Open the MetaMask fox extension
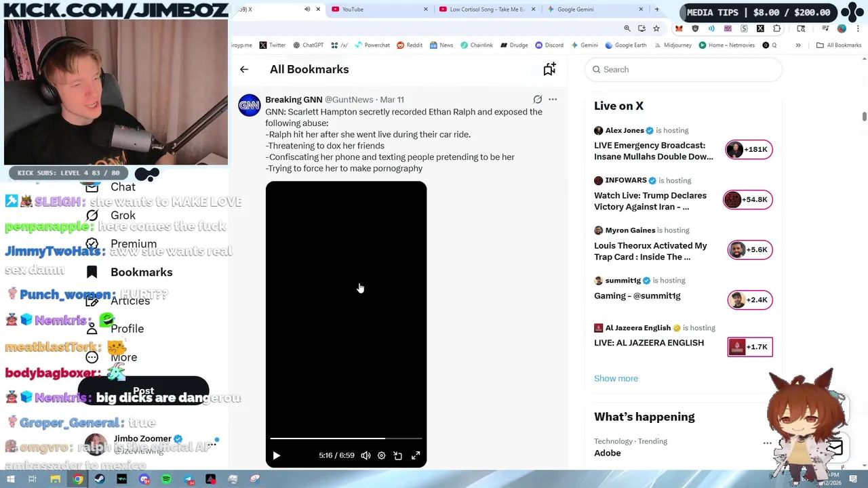 [679, 28]
